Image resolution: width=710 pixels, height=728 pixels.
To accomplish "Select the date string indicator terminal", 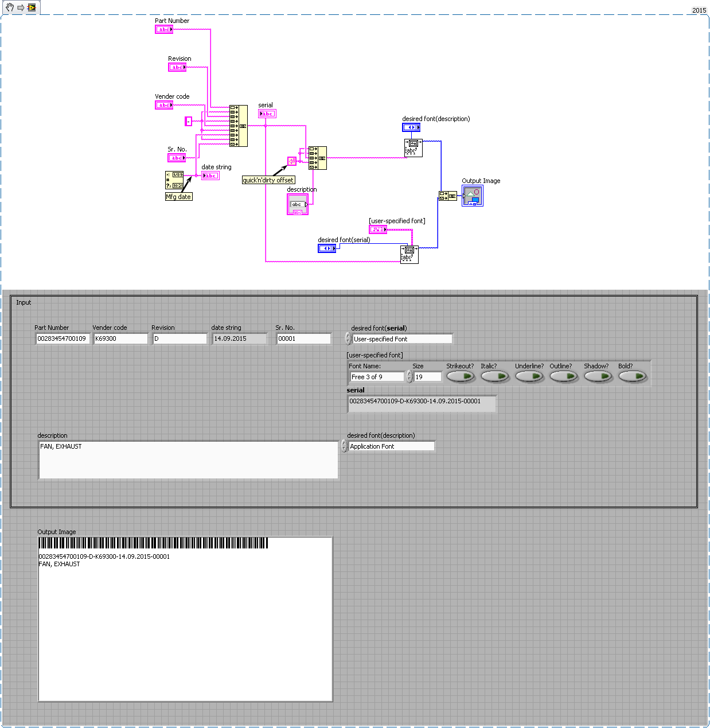I will tap(210, 176).
